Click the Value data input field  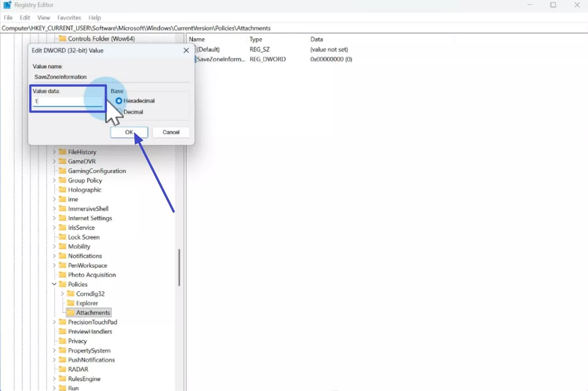click(x=67, y=101)
